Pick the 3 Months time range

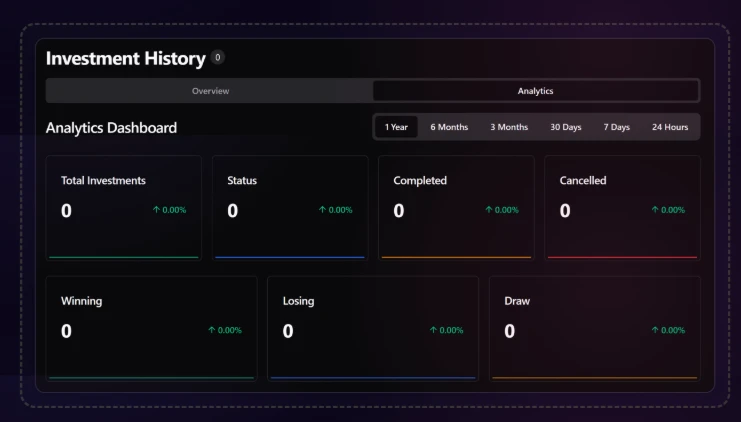(509, 127)
